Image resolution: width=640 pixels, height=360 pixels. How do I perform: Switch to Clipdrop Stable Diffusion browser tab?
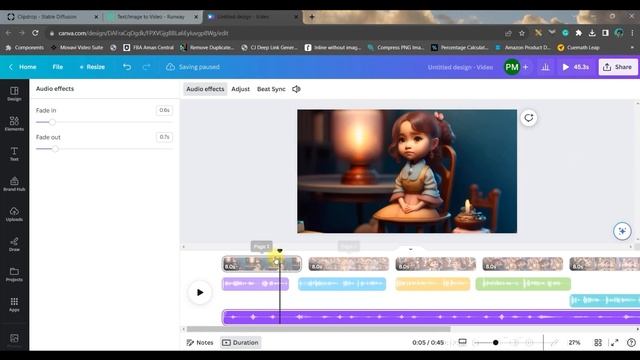(x=52, y=17)
